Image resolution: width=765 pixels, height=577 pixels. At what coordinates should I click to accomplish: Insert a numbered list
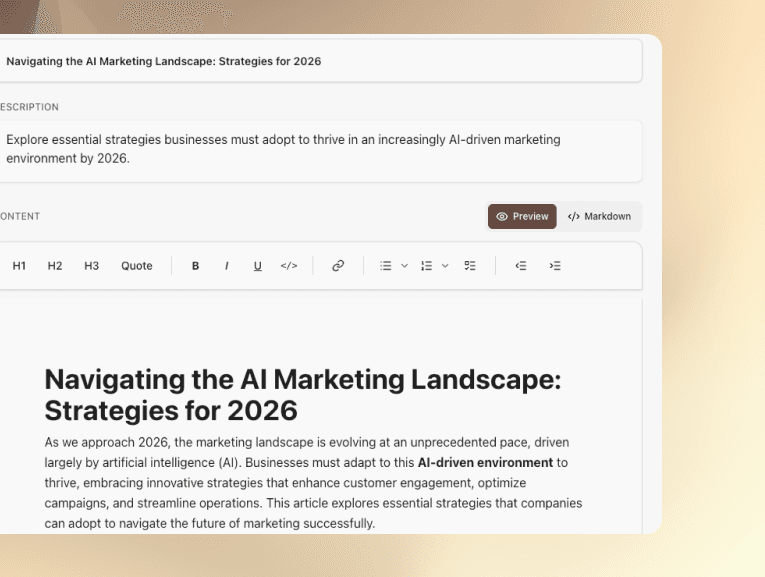427,266
